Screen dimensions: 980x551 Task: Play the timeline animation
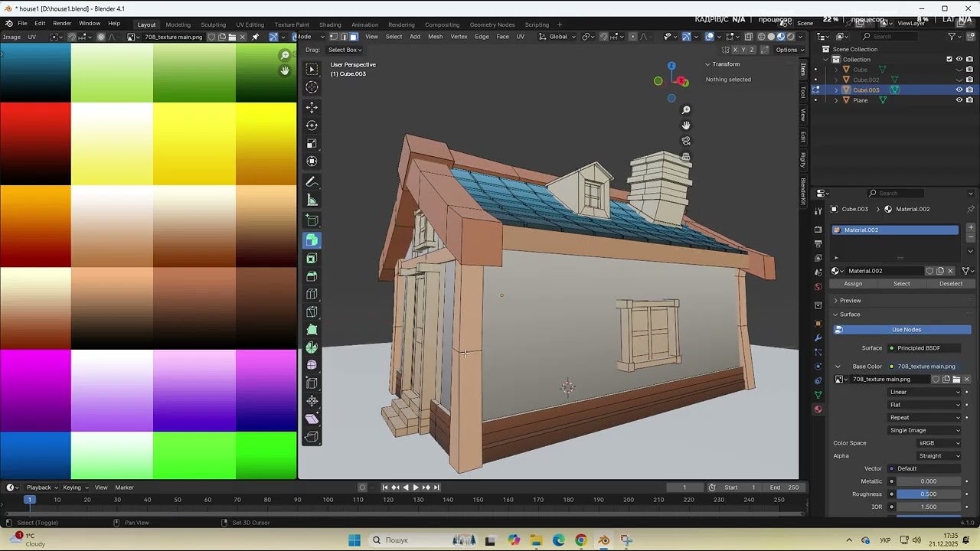pyautogui.click(x=416, y=487)
